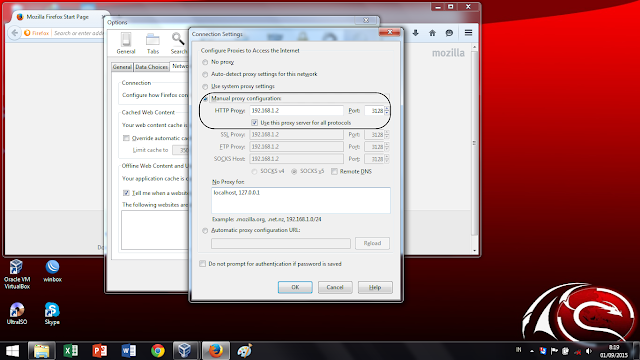Switch to Firefox in taskbar
This screenshot has height=360, width=640.
[216, 351]
